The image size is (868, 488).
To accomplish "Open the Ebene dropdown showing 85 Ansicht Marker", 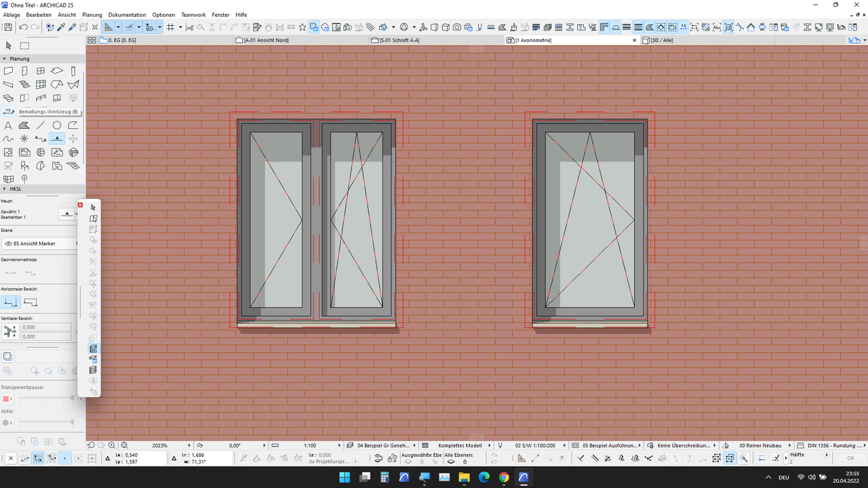I will coord(39,243).
